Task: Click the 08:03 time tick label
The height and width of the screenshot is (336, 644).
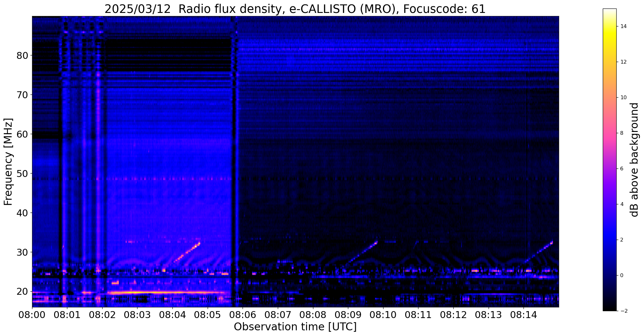Action: (x=137, y=315)
